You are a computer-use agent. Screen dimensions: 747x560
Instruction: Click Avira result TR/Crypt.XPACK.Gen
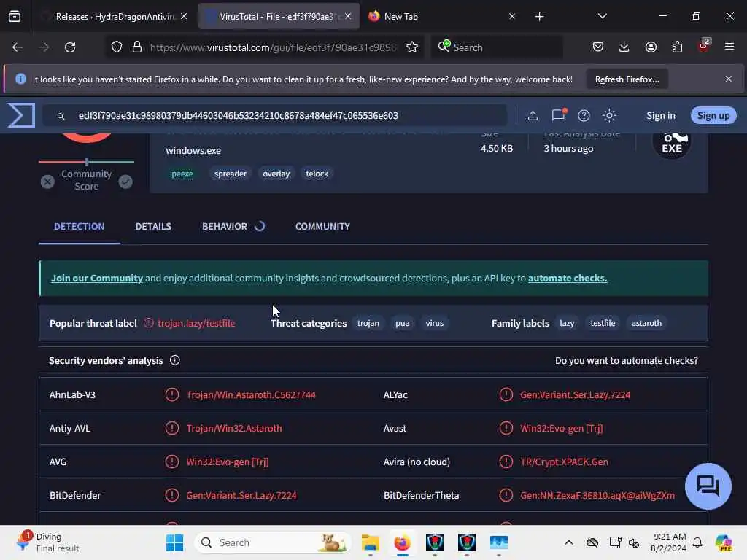tap(564, 462)
